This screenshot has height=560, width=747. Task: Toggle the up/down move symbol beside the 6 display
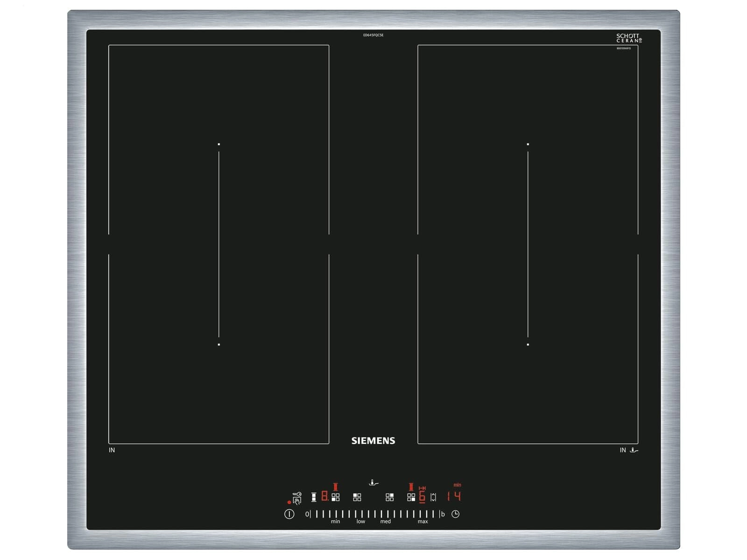click(433, 497)
